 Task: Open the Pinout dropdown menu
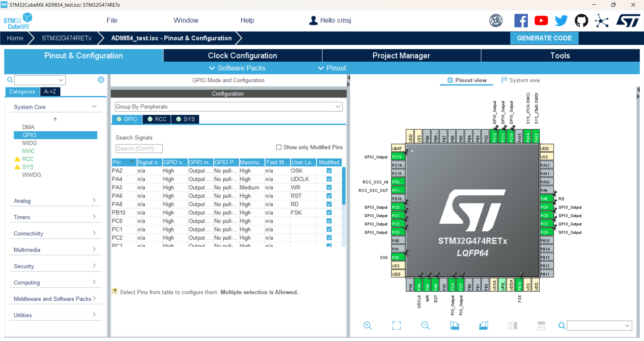point(332,68)
